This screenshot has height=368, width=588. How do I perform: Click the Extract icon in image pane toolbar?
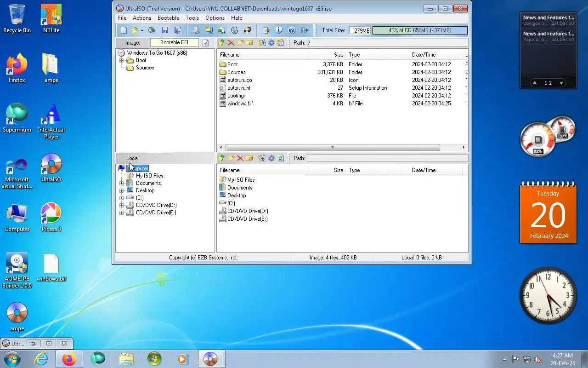click(x=262, y=43)
